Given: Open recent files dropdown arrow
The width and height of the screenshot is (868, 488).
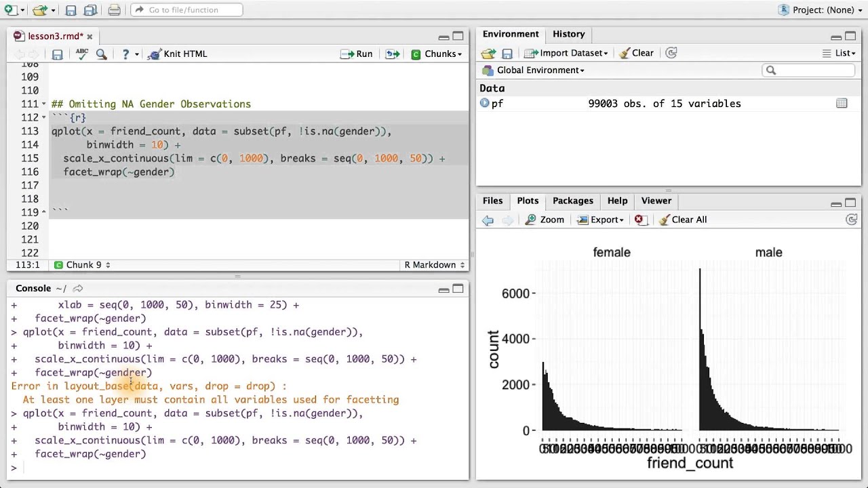Looking at the screenshot, I should [x=53, y=10].
